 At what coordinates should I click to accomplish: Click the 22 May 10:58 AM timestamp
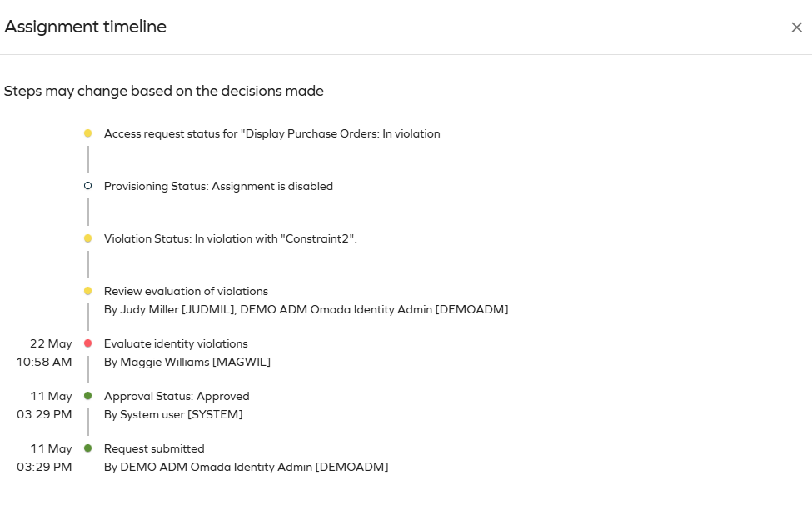[44, 352]
